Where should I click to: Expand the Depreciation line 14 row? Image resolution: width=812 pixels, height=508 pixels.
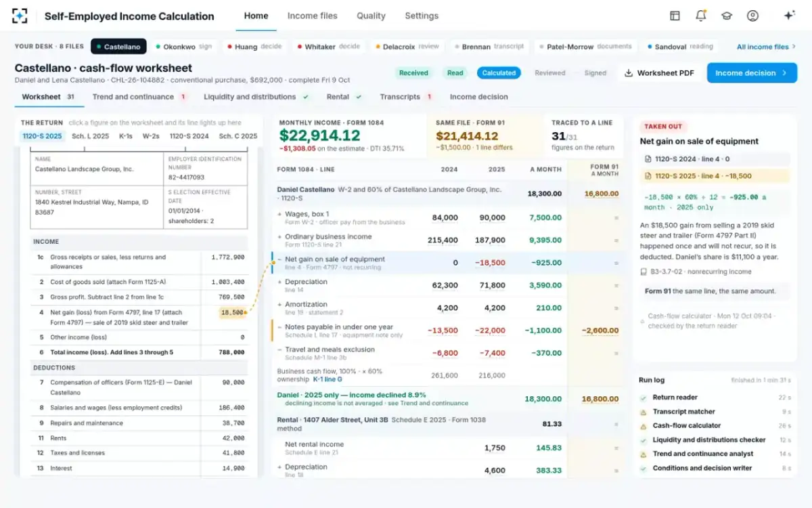pos(280,282)
